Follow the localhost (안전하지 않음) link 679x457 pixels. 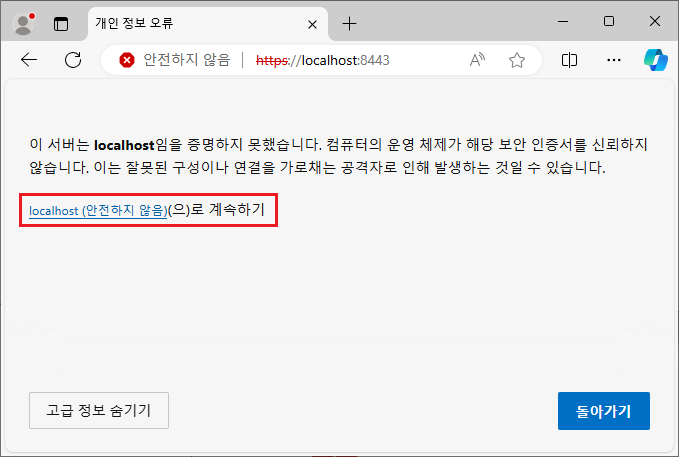pos(98,211)
